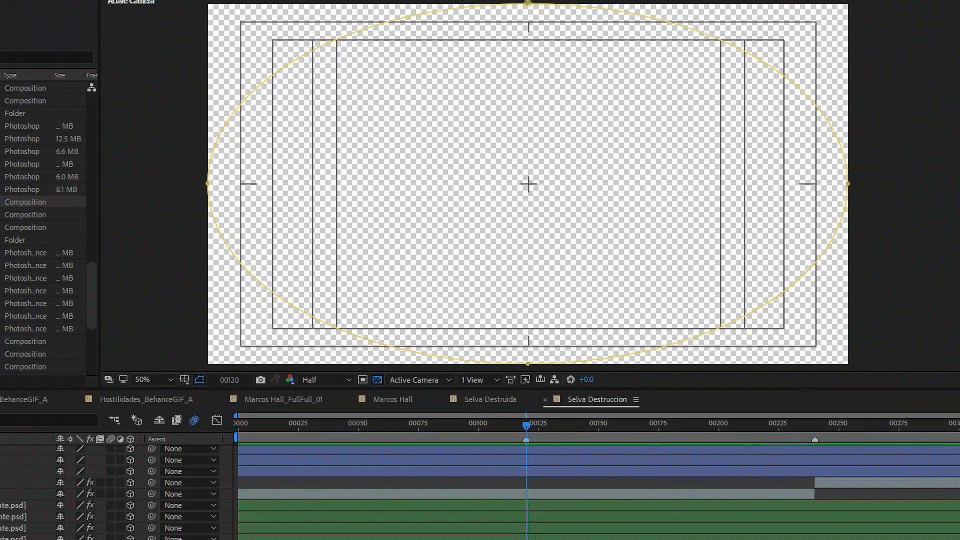The image size is (960, 540).
Task: Open composition mini-flowchart in timeline
Action: click(114, 420)
